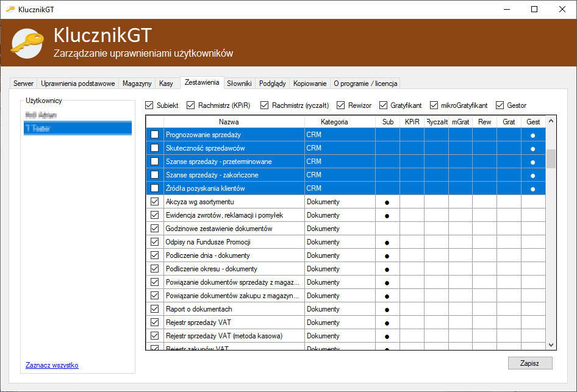Open the Serwer tab
Viewport: 577px width, 392px height.
click(23, 84)
